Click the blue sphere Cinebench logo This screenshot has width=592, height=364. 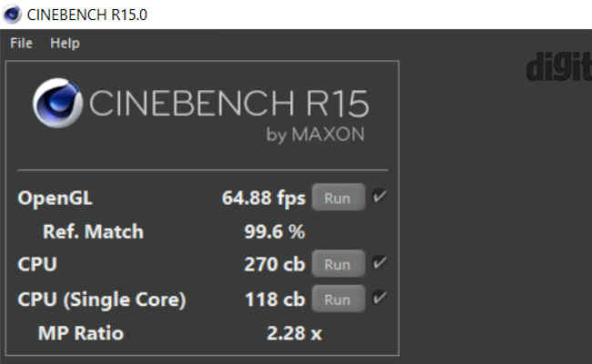(57, 103)
